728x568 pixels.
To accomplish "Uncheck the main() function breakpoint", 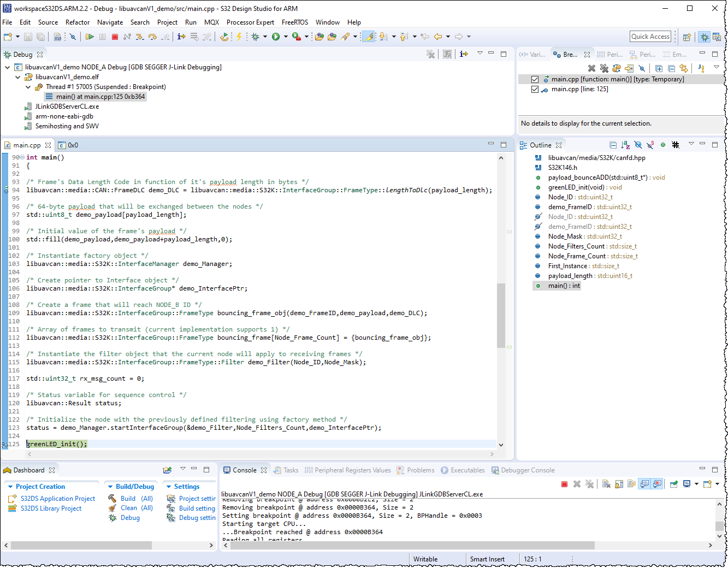I will (x=535, y=79).
